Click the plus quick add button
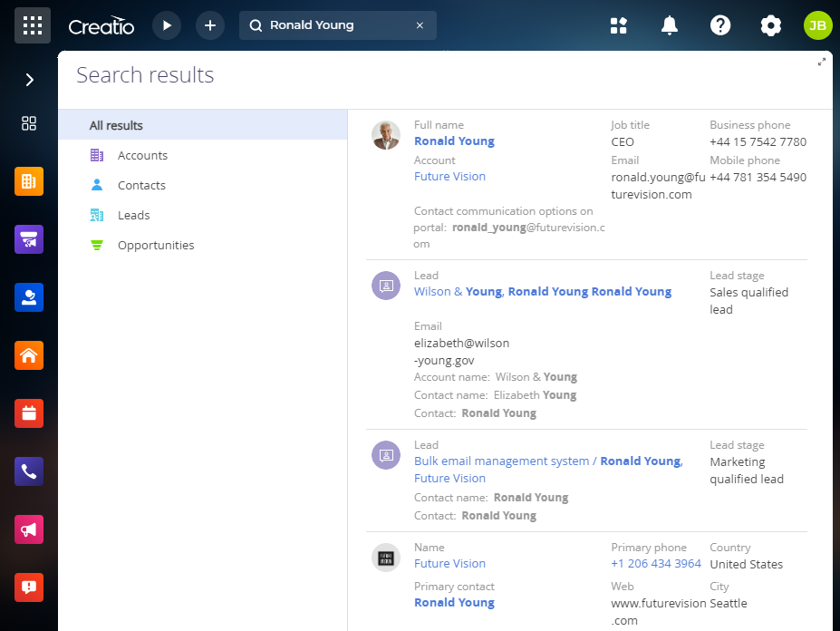This screenshot has height=631, width=840. [x=210, y=25]
